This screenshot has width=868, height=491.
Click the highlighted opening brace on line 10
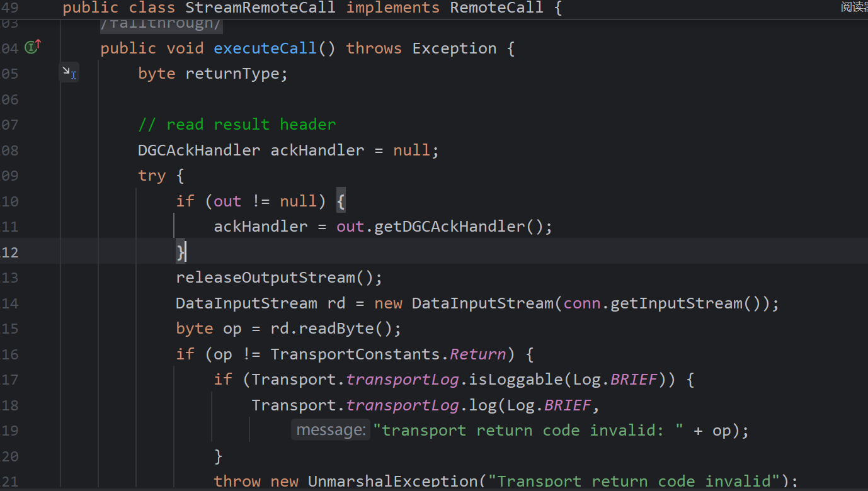[341, 201]
